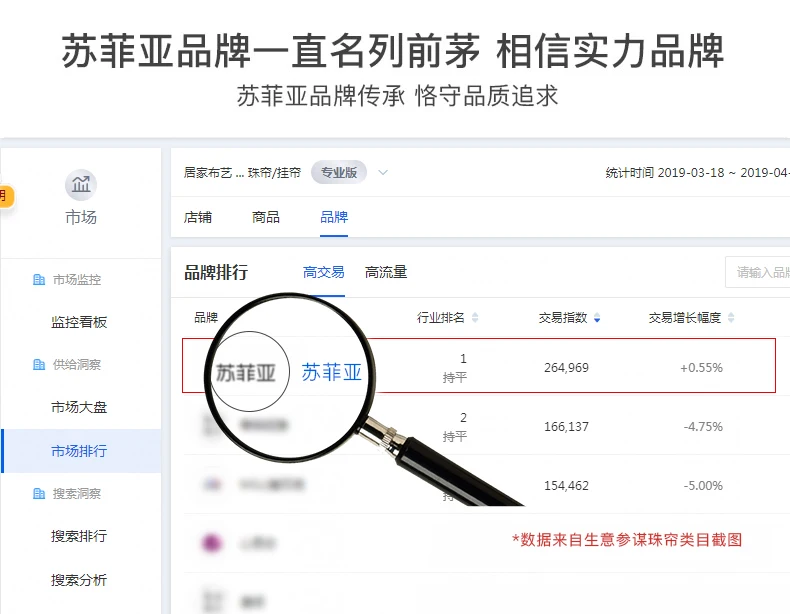Select the 高流量 ranking tab
Viewport: 790px width, 614px height.
pos(386,272)
